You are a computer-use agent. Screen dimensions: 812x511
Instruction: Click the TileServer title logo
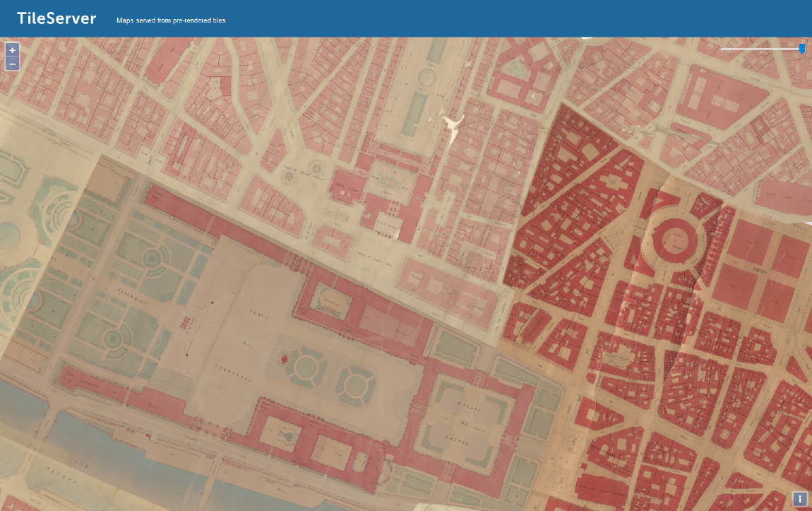[56, 18]
